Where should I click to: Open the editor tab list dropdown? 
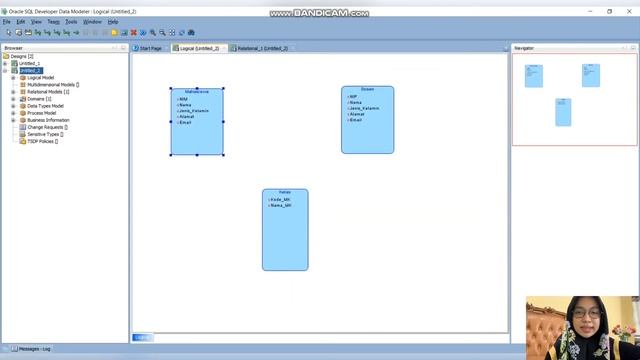tap(505, 49)
